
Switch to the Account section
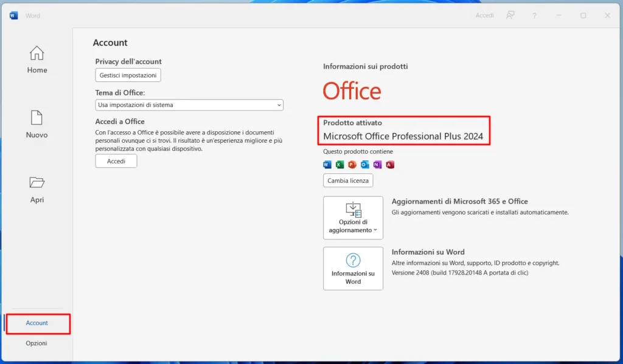[x=37, y=323]
